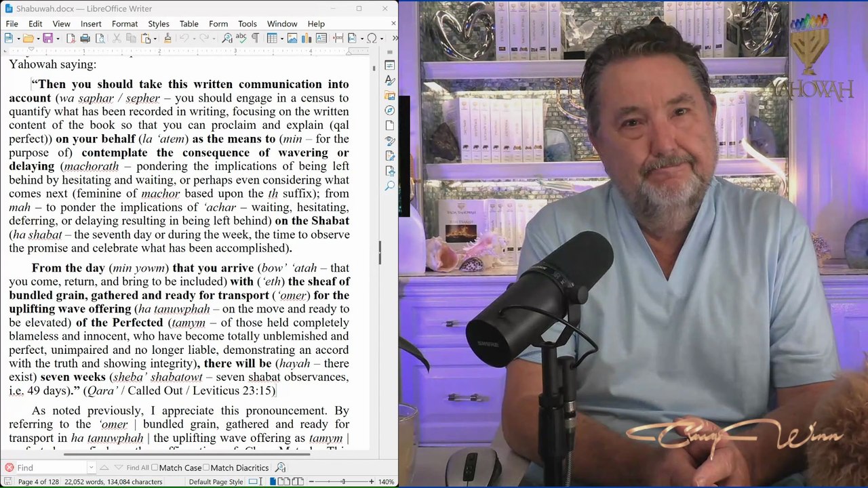Click the spelling check abc icon
Screen dimensions: 868x488
click(241, 39)
